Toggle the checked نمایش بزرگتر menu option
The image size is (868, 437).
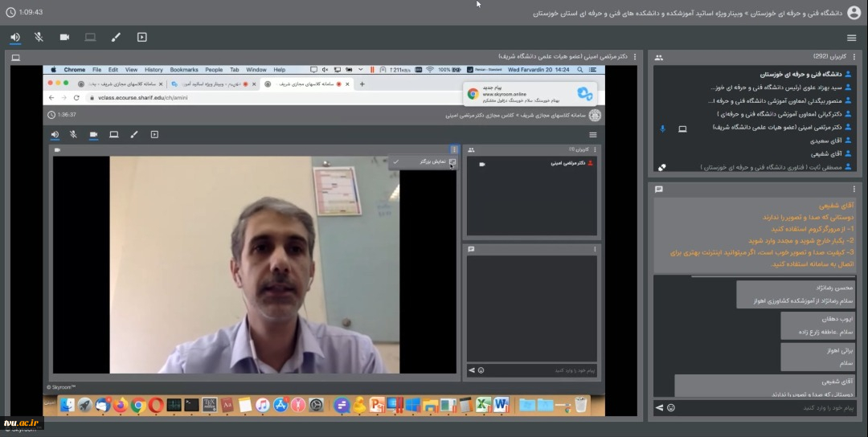pos(424,161)
